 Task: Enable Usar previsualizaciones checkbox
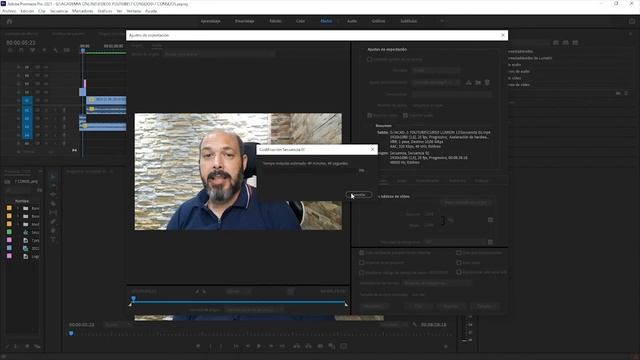coord(459,253)
